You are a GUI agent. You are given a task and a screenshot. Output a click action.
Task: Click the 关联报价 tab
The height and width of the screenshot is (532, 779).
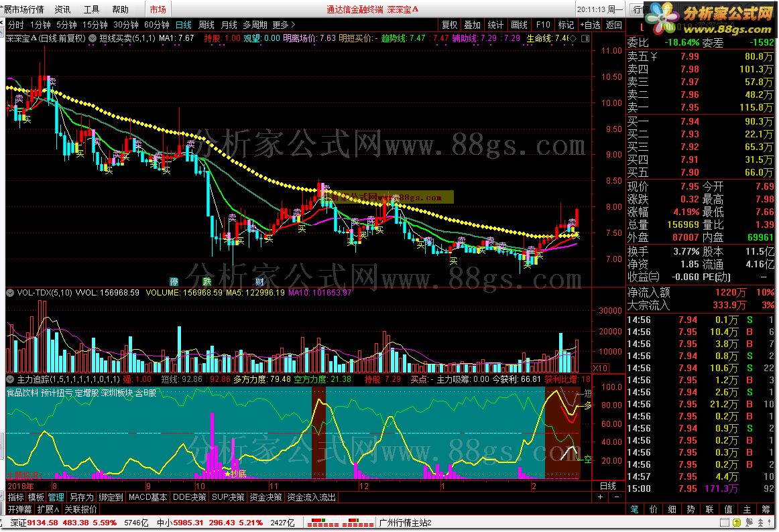click(81, 510)
